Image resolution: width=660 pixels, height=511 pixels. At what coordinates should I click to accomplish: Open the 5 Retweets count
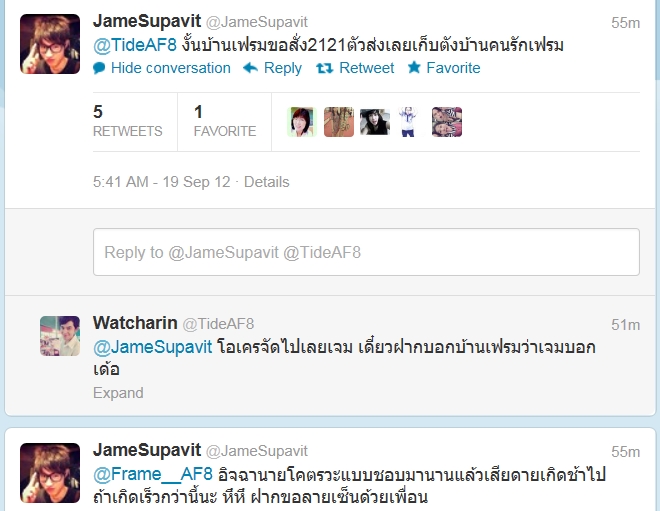pyautogui.click(x=128, y=122)
